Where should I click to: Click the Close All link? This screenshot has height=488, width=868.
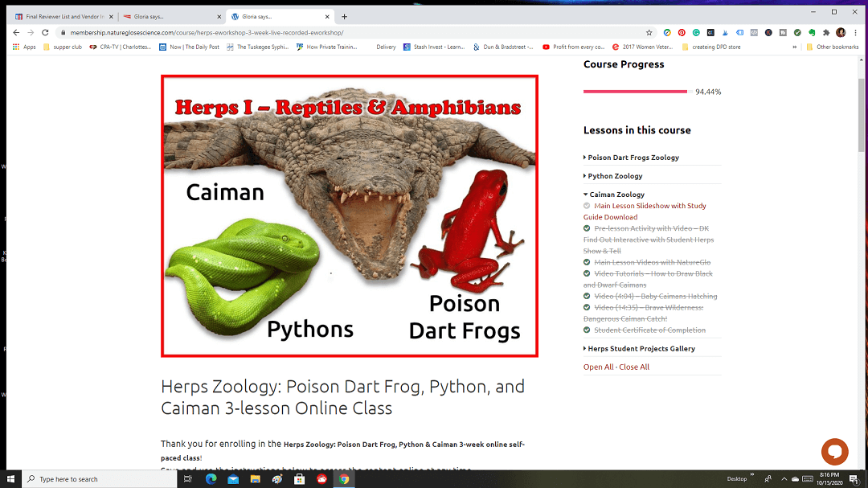point(634,367)
